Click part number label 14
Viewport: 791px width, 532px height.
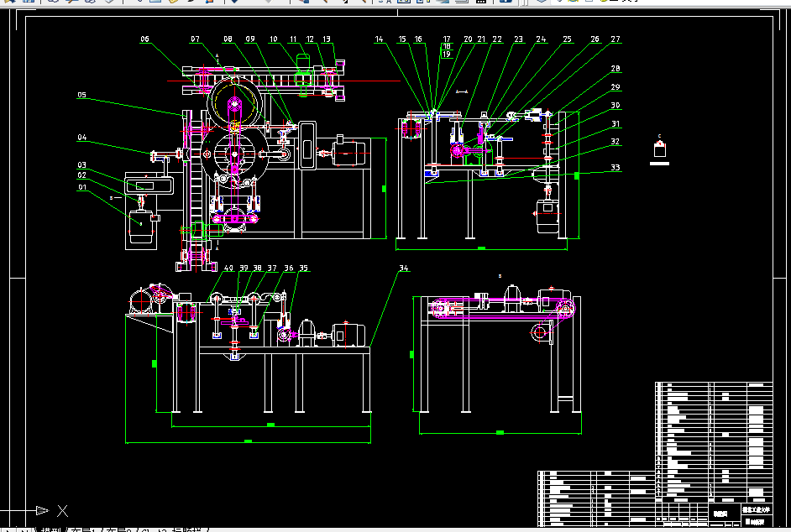(379, 39)
